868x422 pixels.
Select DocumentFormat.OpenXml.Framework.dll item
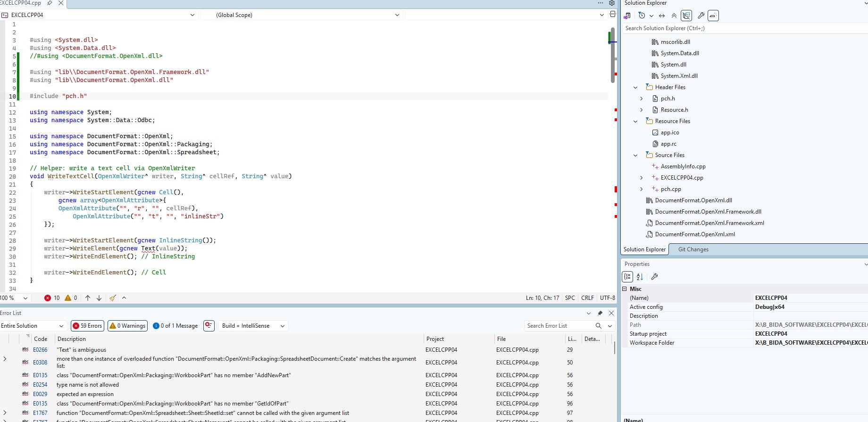(708, 212)
